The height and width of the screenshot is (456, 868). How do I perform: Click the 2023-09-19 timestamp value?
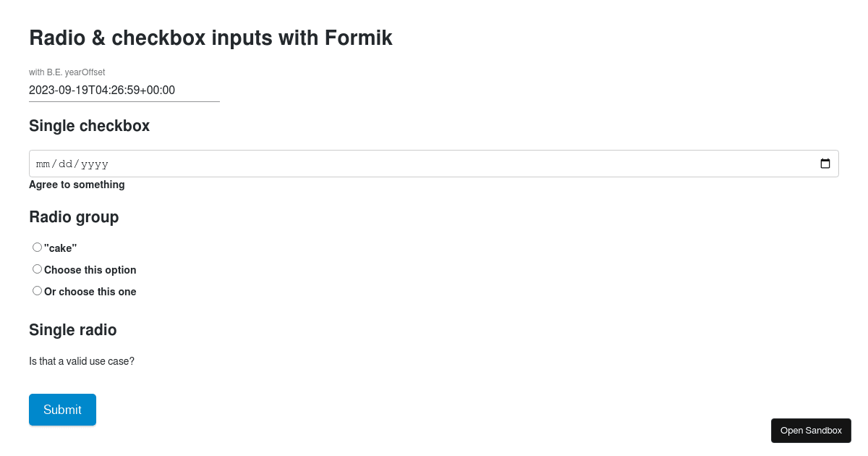102,90
